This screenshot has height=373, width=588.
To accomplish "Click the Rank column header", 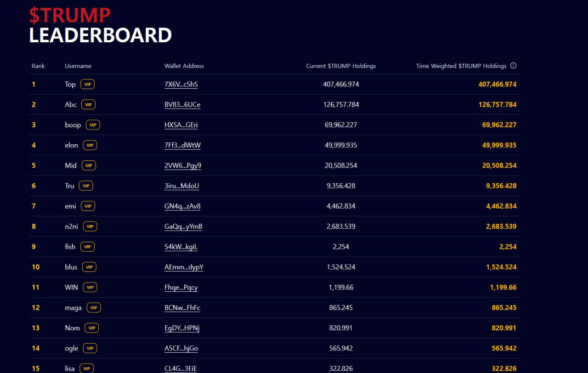I will click(38, 66).
